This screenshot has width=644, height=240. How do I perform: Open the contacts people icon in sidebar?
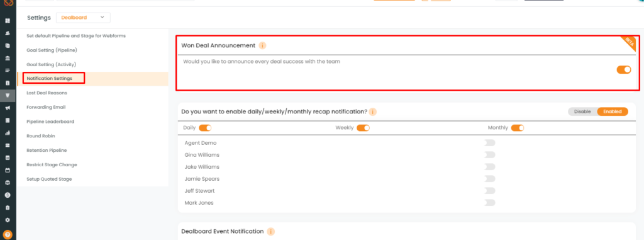tap(8, 33)
